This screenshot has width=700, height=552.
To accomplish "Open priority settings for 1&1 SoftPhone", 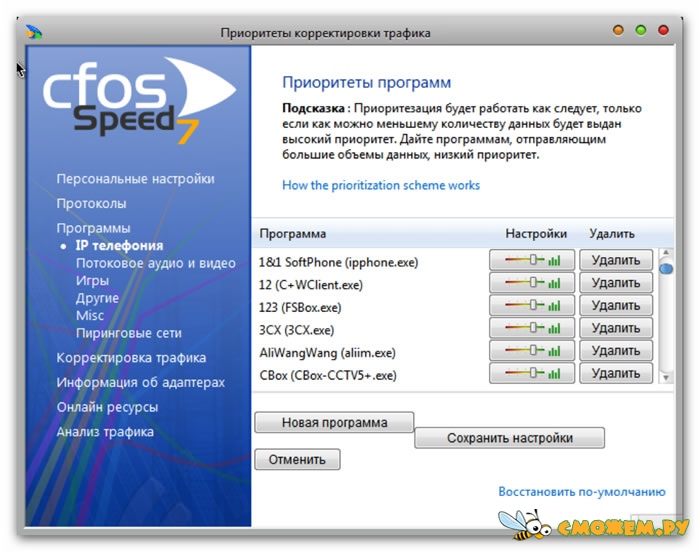I will (x=532, y=260).
